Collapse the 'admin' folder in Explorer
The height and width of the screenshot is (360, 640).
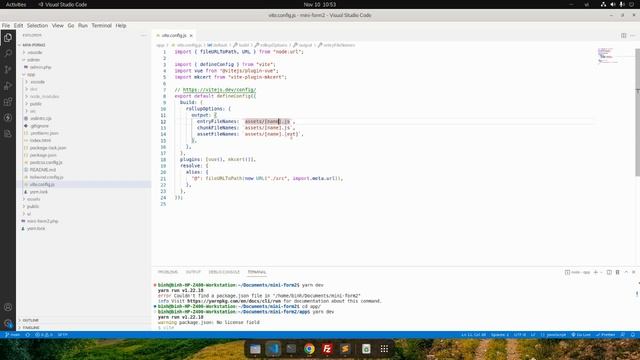[x=84, y=60]
